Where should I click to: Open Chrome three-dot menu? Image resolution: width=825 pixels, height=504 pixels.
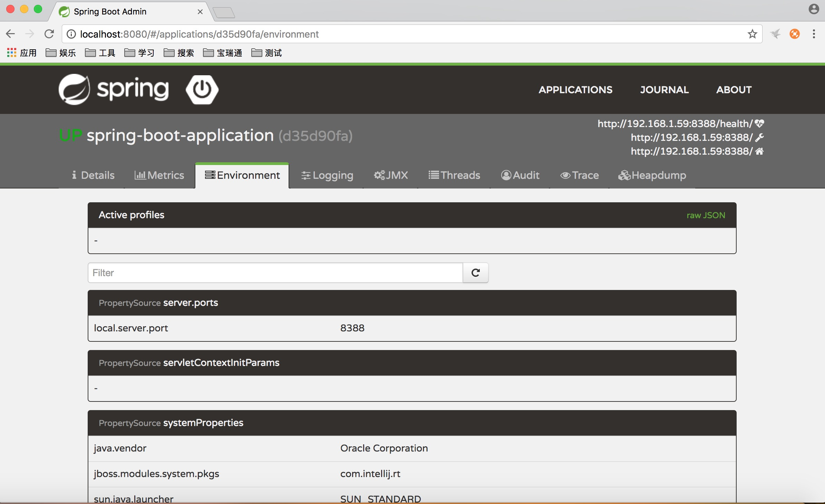click(x=814, y=34)
